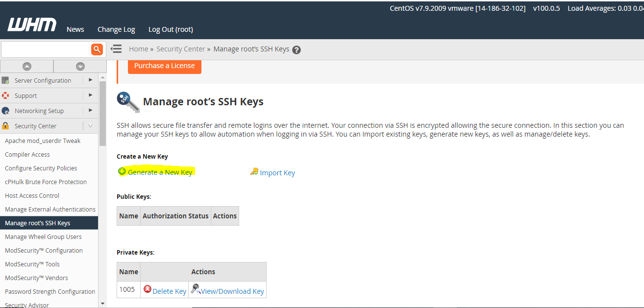The width and height of the screenshot is (644, 308).
Task: Click the WHM logo
Action: pos(32,25)
